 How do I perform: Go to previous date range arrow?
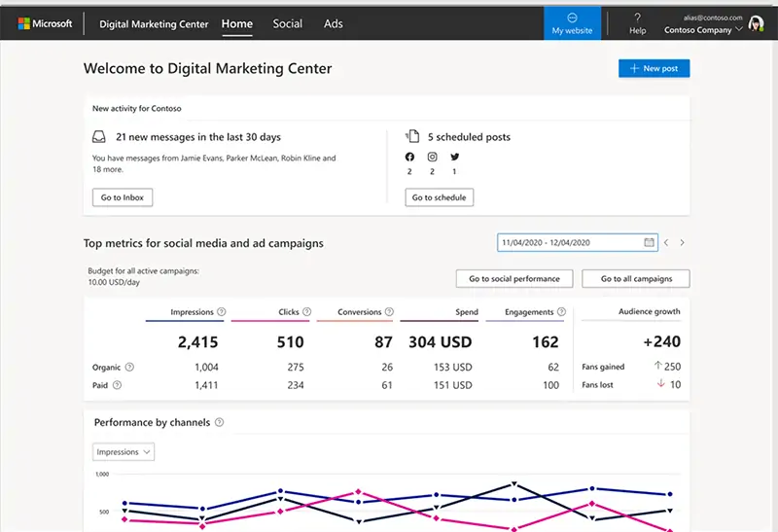click(666, 242)
